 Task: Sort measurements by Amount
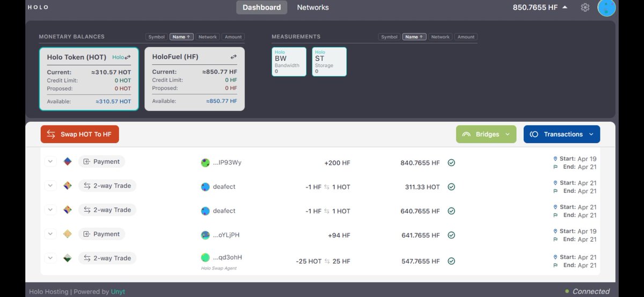(x=466, y=37)
